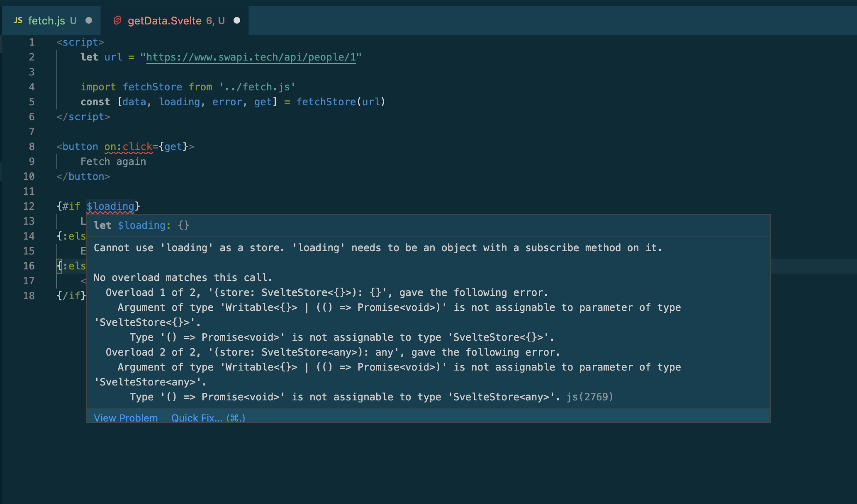857x504 pixels.
Task: Click the '../fetch.js' import path string
Action: click(x=257, y=87)
